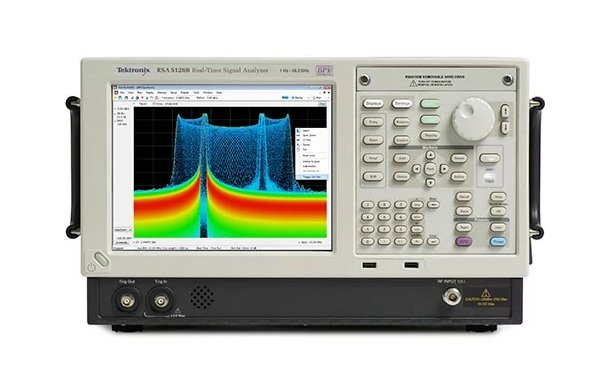Open View menu on analyzer screen
Screen dimensions: 600x390
coord(131,93)
